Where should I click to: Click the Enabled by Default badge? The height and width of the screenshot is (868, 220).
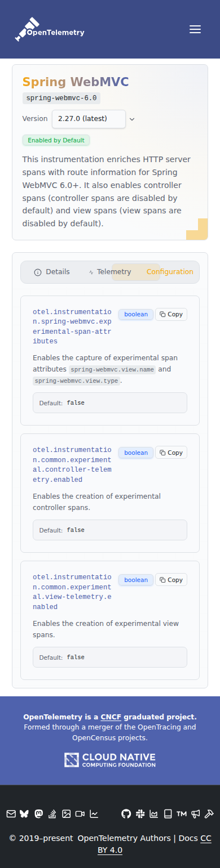point(56,140)
